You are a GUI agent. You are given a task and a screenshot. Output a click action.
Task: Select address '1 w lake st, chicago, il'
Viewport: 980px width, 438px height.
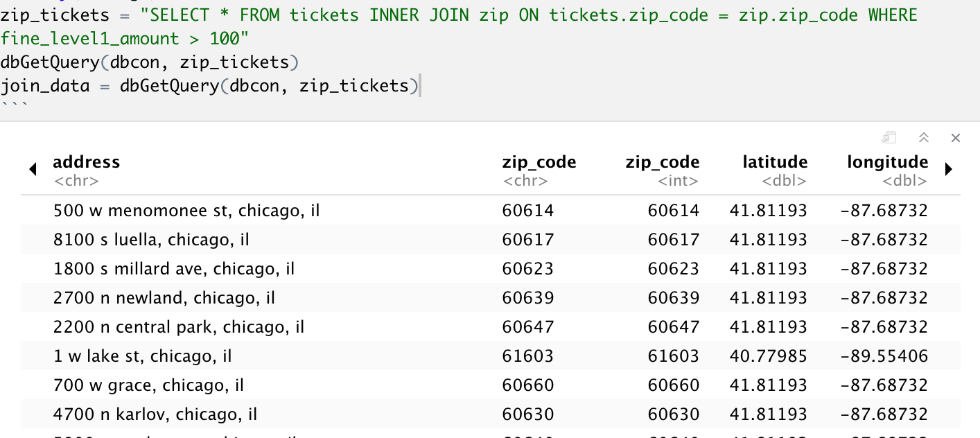(x=142, y=356)
